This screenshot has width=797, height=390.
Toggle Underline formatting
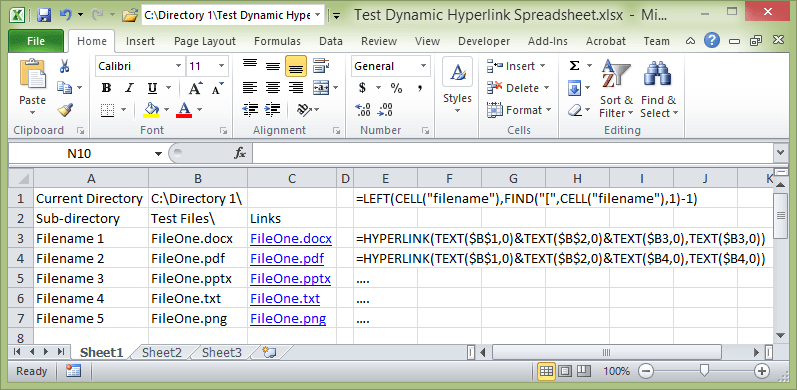pyautogui.click(x=152, y=88)
